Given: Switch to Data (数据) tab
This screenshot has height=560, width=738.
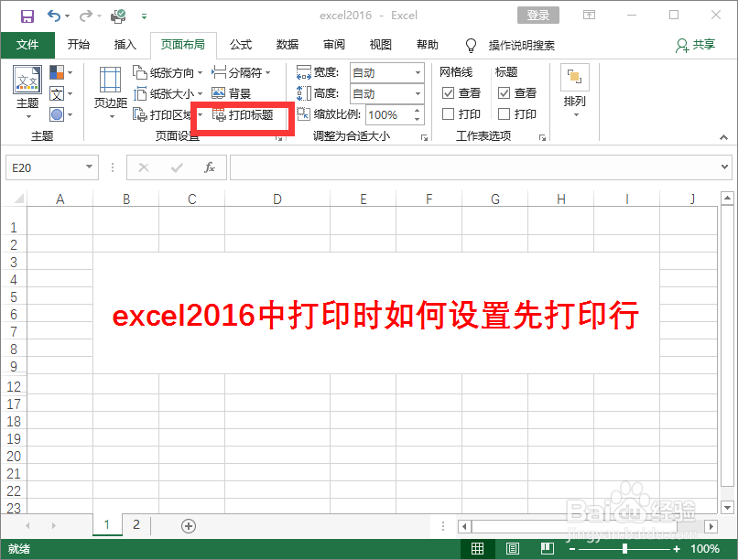Looking at the screenshot, I should (x=288, y=45).
